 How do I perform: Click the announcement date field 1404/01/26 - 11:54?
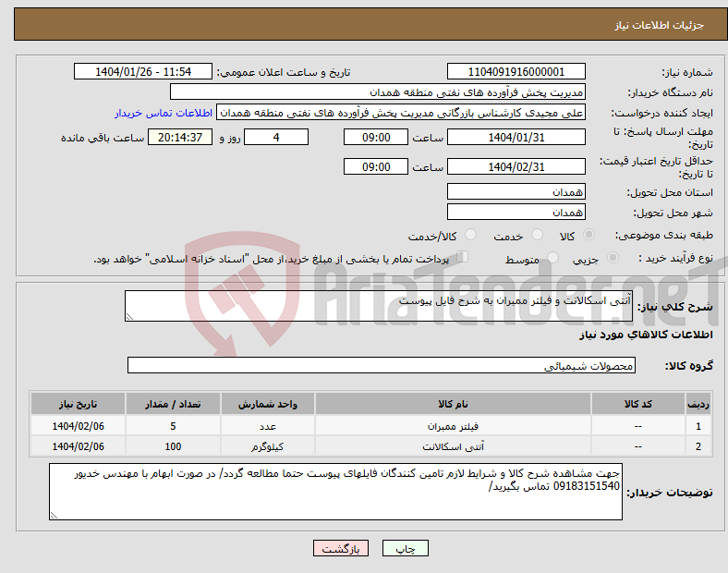click(143, 71)
